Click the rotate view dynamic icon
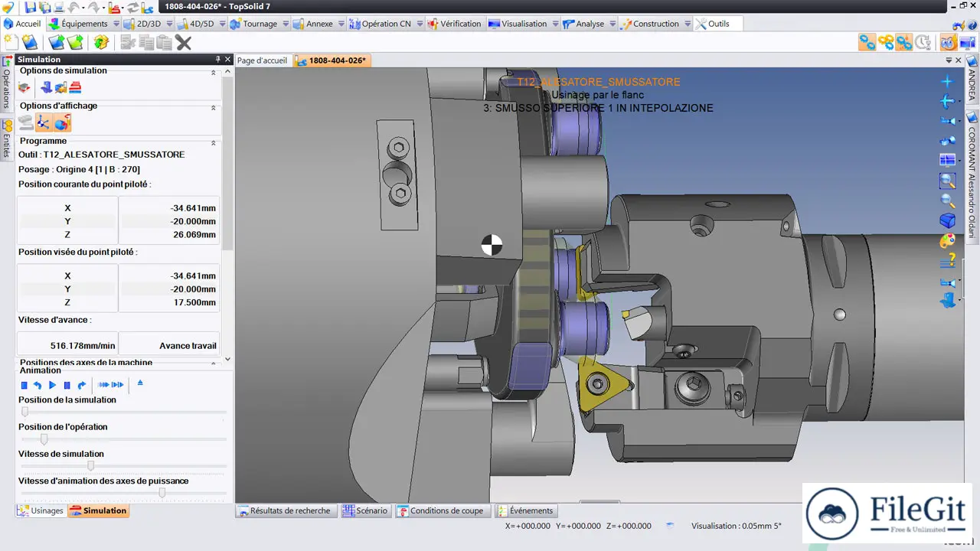The image size is (980, 551). coord(948,140)
